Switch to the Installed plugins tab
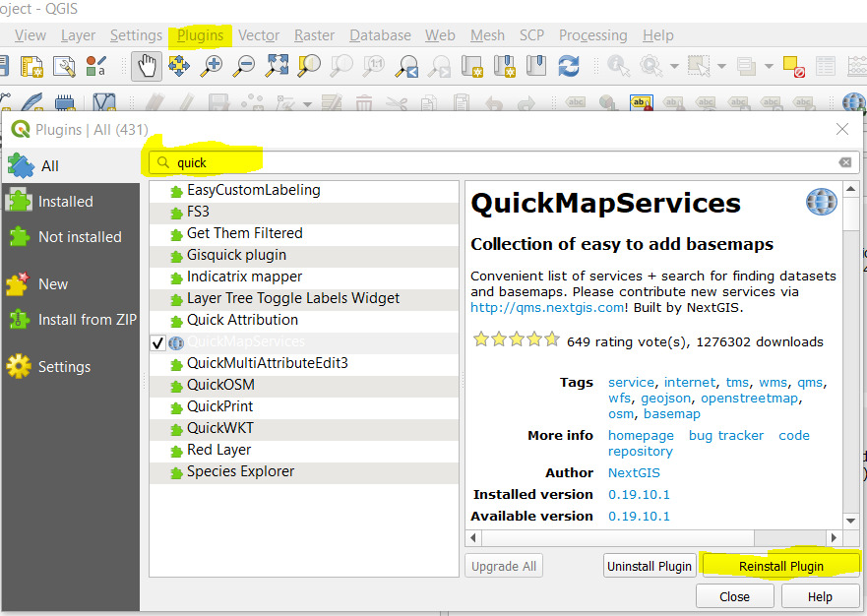Screen dimensions: 867x616 point(71,202)
